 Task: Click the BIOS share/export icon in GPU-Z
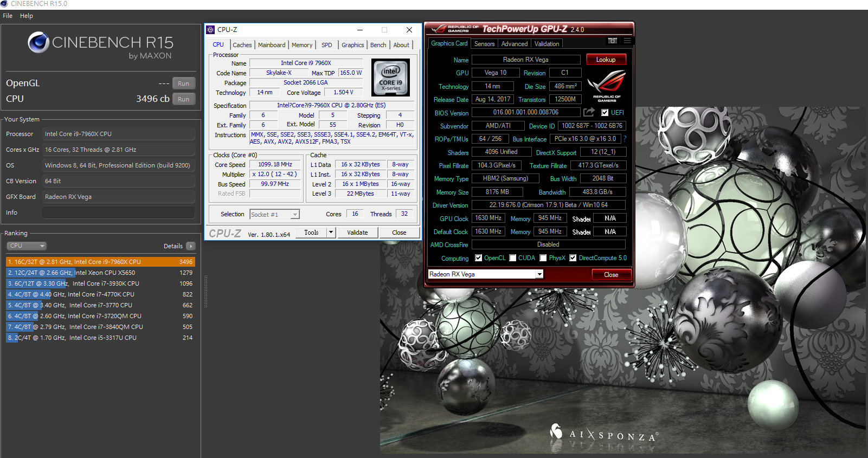[589, 112]
